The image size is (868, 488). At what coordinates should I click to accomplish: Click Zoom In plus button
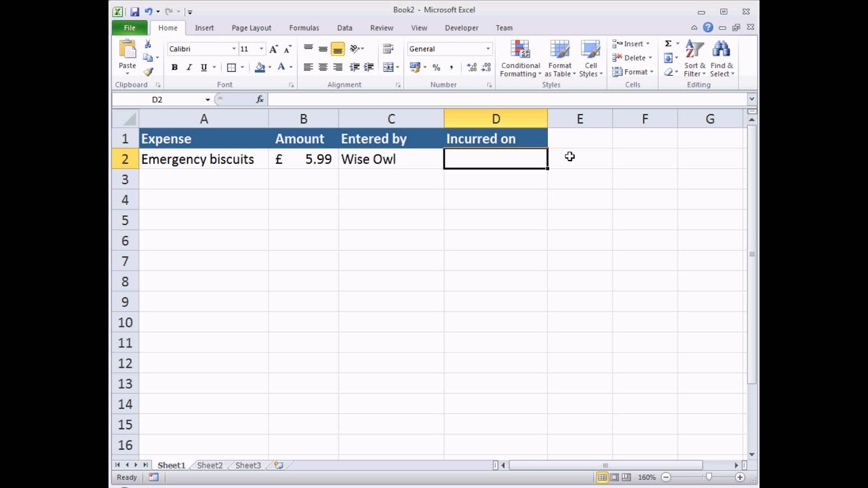[x=740, y=477]
